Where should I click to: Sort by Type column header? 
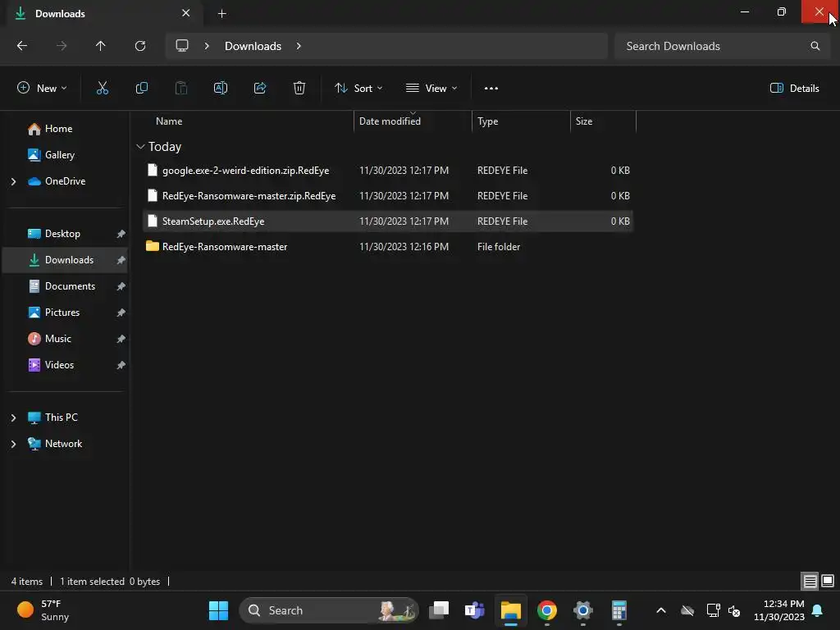pos(487,121)
